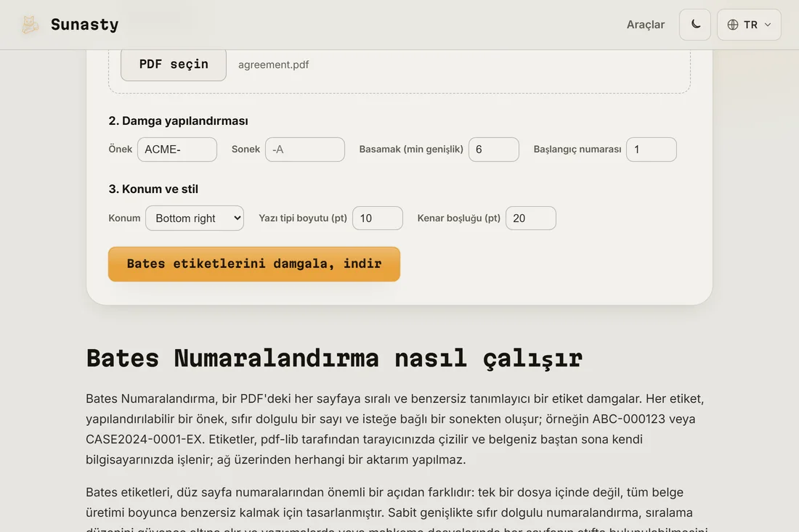Click the PDF seçin button

(174, 64)
